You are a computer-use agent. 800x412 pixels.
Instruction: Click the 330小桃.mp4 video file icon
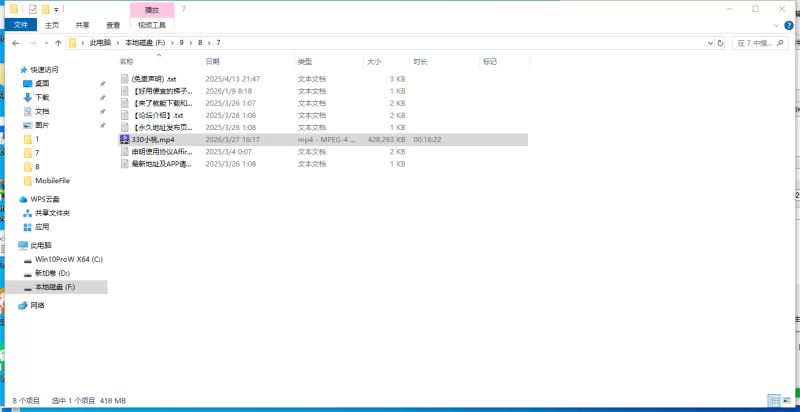pos(124,140)
